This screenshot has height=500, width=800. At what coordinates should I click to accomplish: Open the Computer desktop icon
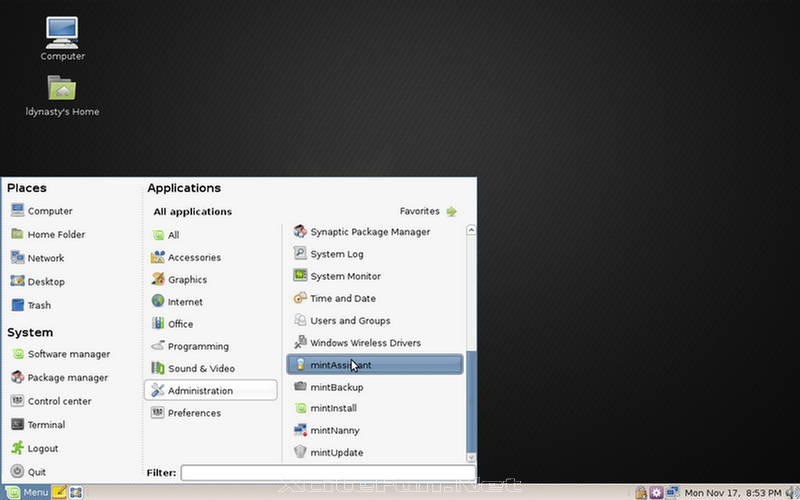(62, 38)
